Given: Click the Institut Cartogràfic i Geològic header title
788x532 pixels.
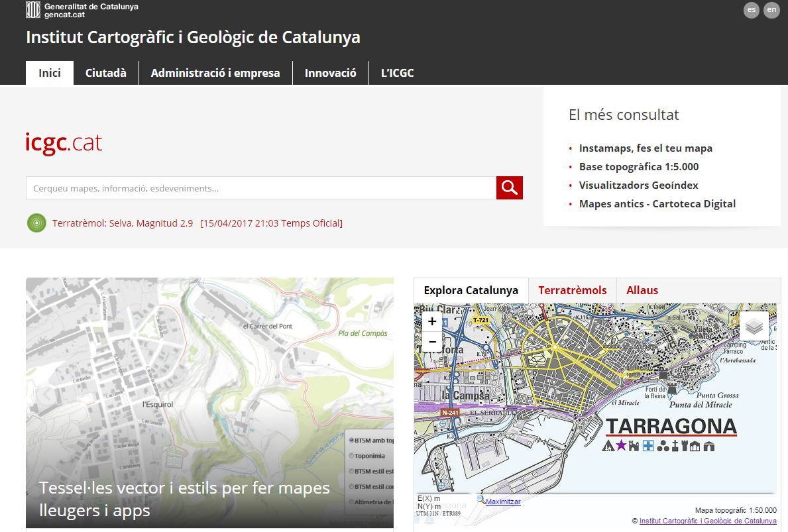Looking at the screenshot, I should coord(193,37).
